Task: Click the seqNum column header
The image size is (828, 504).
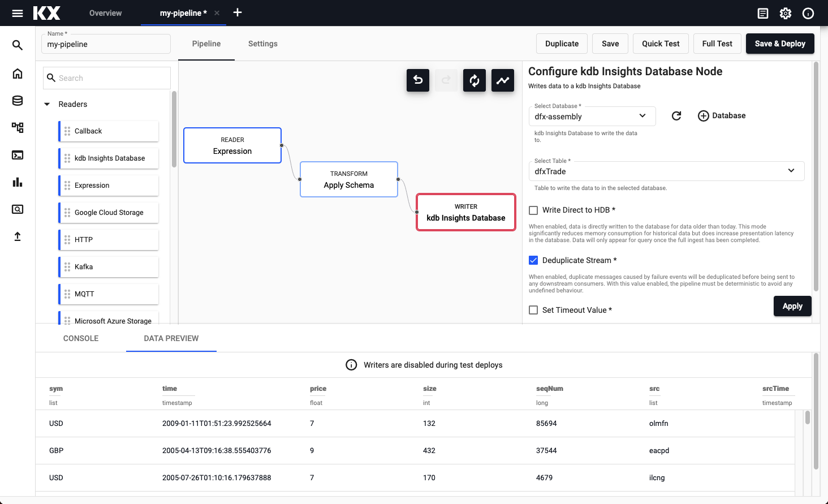Action: point(550,389)
